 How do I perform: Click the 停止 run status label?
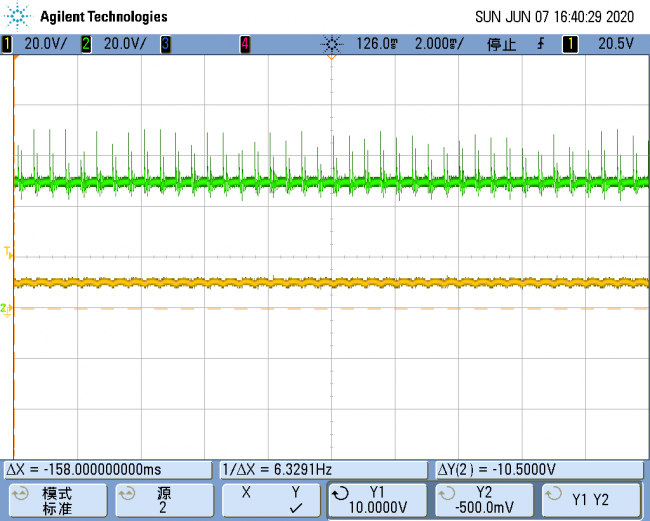click(x=502, y=44)
